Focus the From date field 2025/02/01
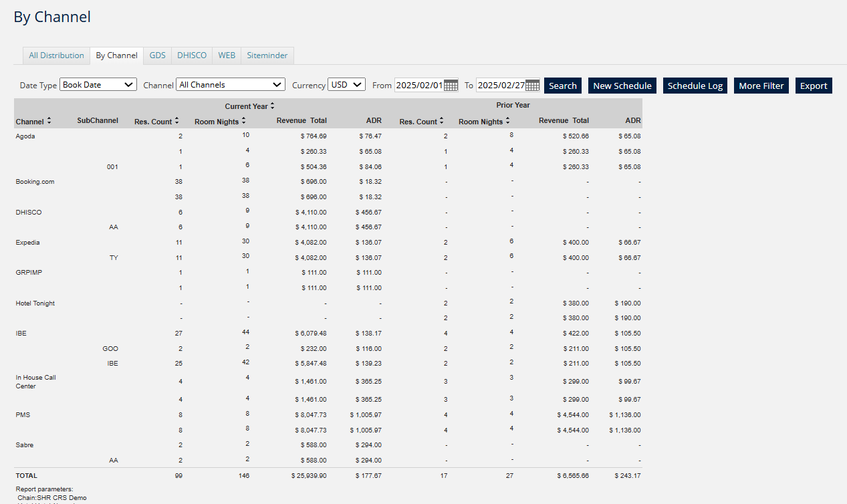Viewport: 847px width, 504px height. tap(418, 86)
